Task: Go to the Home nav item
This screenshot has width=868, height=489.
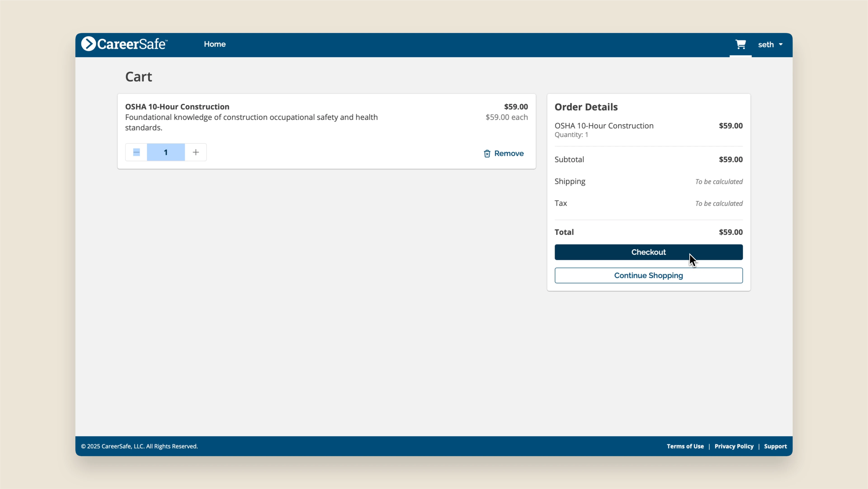Action: (215, 44)
